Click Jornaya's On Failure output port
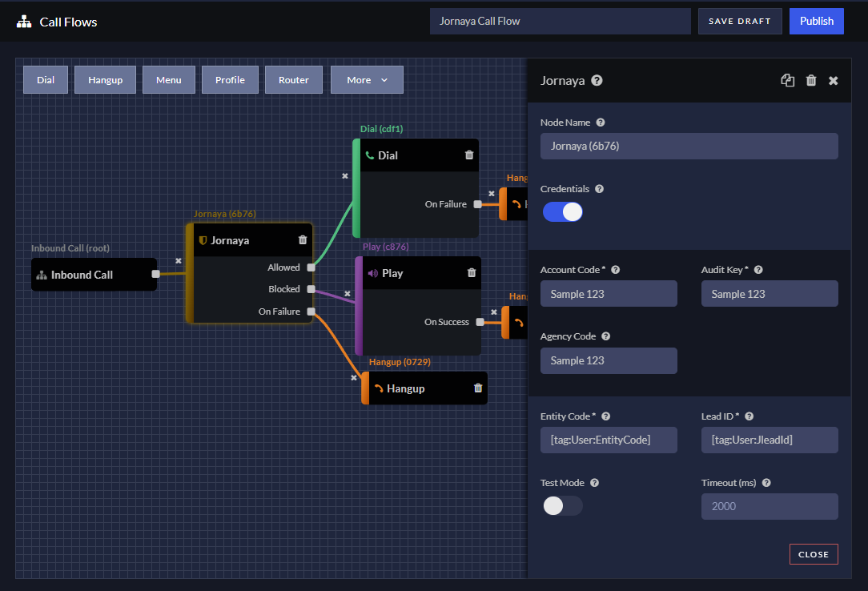 (x=311, y=312)
